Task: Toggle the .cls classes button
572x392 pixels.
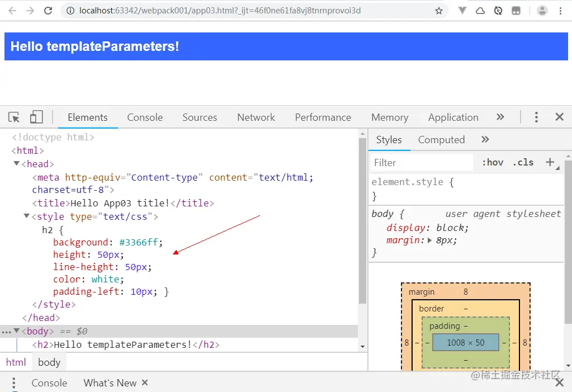Action: (x=523, y=162)
